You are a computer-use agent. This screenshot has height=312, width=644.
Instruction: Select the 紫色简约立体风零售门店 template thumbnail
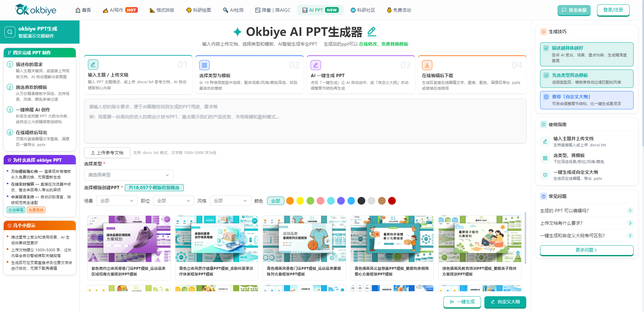[129, 239]
